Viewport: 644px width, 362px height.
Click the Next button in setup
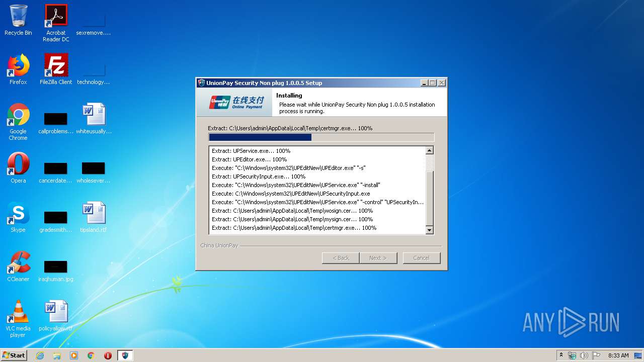point(378,258)
